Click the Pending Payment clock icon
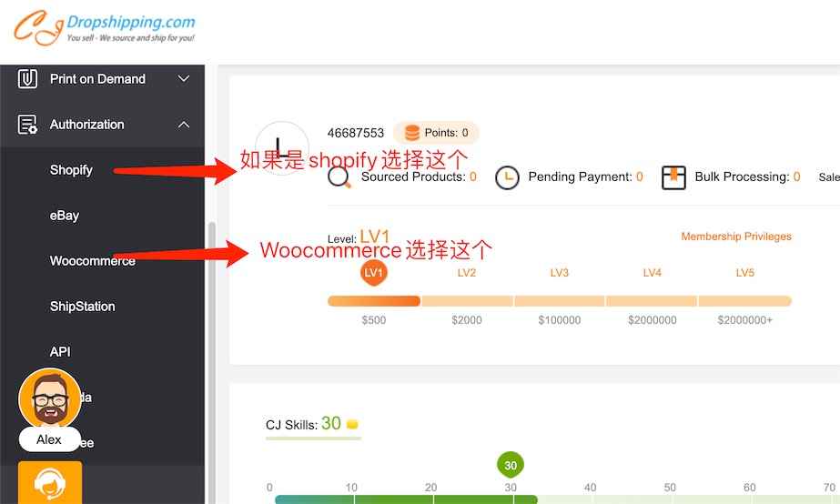840x504 pixels. (x=507, y=177)
